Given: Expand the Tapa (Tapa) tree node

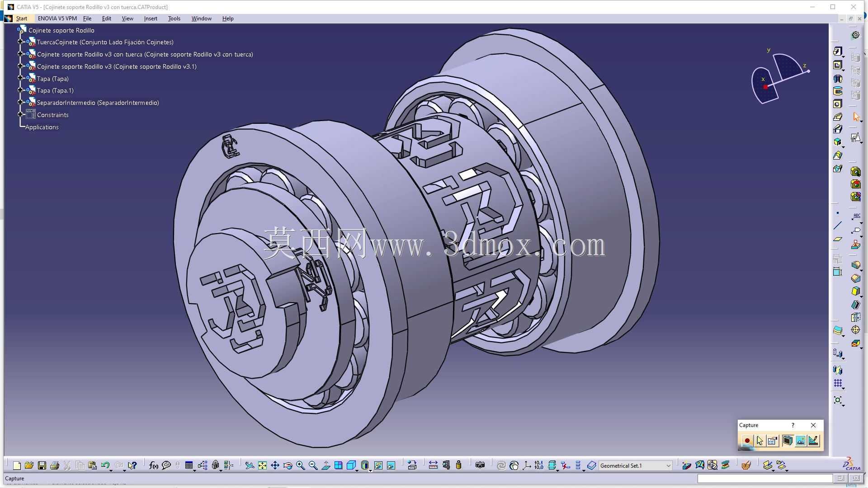Looking at the screenshot, I should (x=20, y=78).
